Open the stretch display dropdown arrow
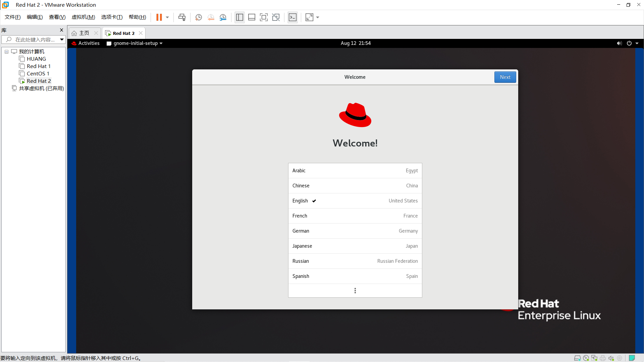 pyautogui.click(x=318, y=17)
